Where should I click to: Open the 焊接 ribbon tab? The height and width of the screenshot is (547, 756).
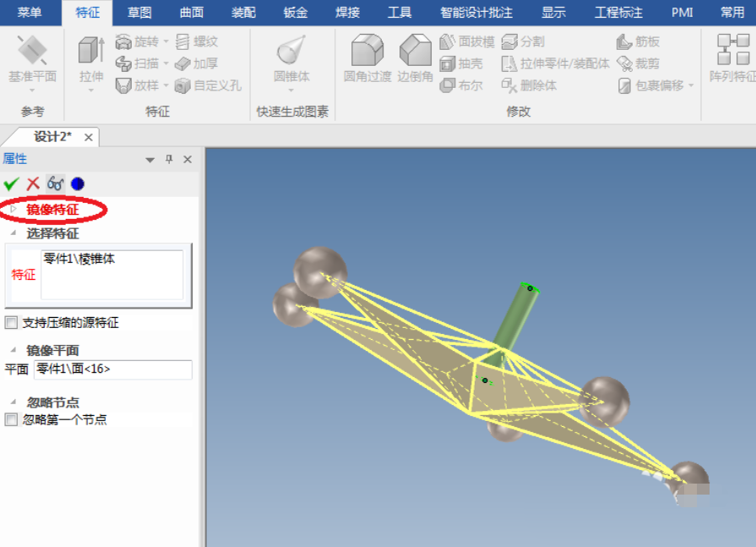pos(346,13)
